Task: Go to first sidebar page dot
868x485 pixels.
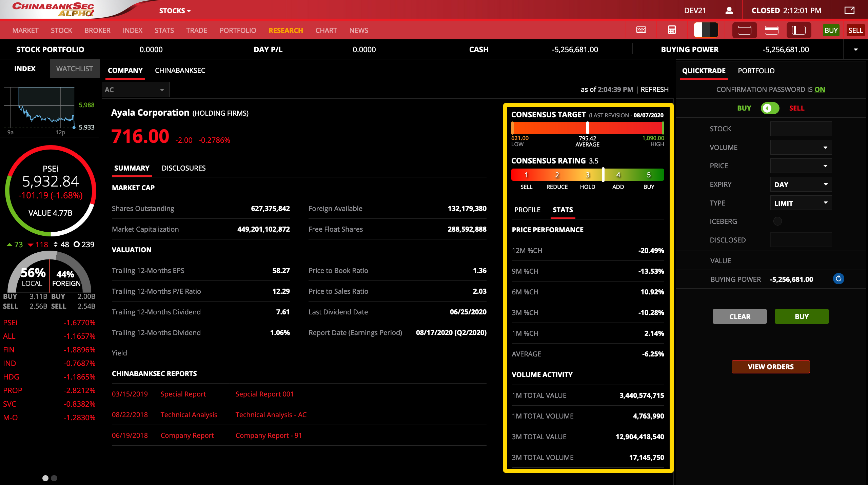Action: pyautogui.click(x=45, y=478)
